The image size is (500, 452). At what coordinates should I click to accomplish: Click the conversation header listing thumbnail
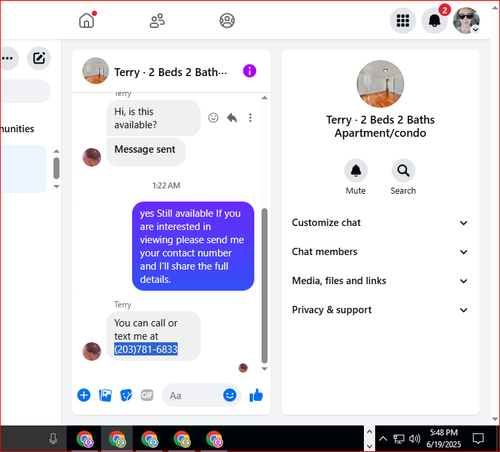click(x=96, y=71)
